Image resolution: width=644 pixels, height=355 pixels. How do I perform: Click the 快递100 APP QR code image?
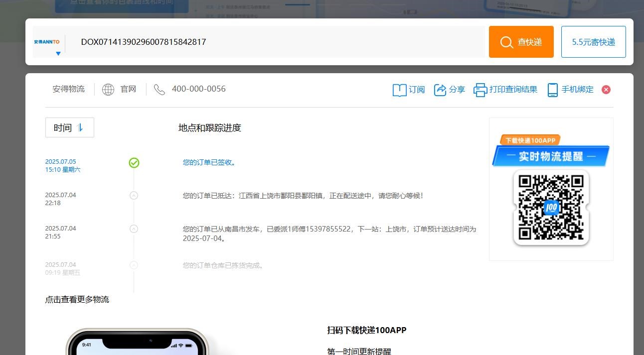[551, 208]
